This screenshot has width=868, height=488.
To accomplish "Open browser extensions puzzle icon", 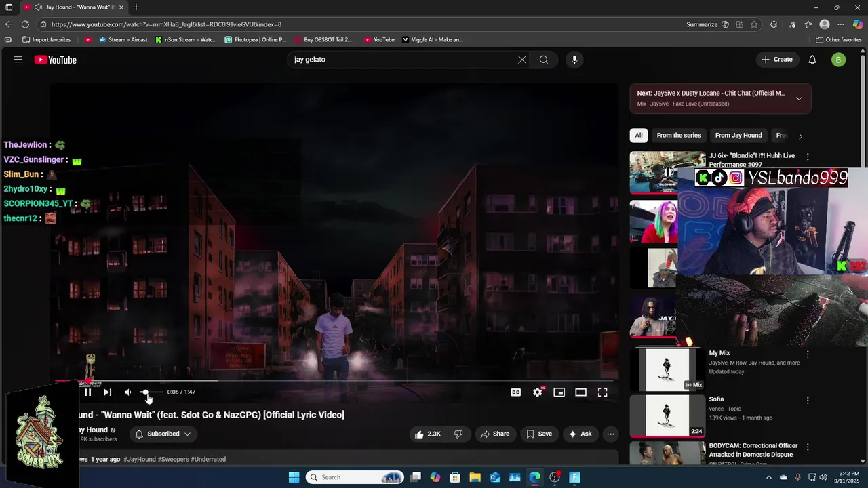I will (x=774, y=24).
